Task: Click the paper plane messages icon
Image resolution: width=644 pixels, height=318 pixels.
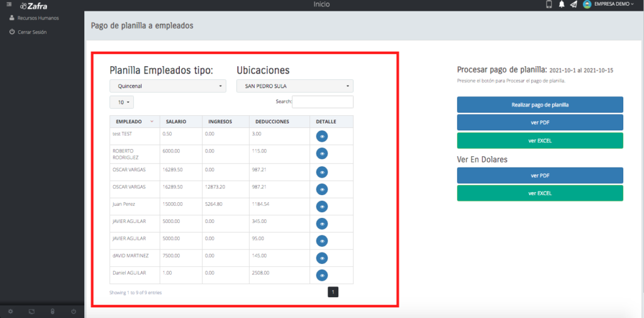Action: pos(574,4)
